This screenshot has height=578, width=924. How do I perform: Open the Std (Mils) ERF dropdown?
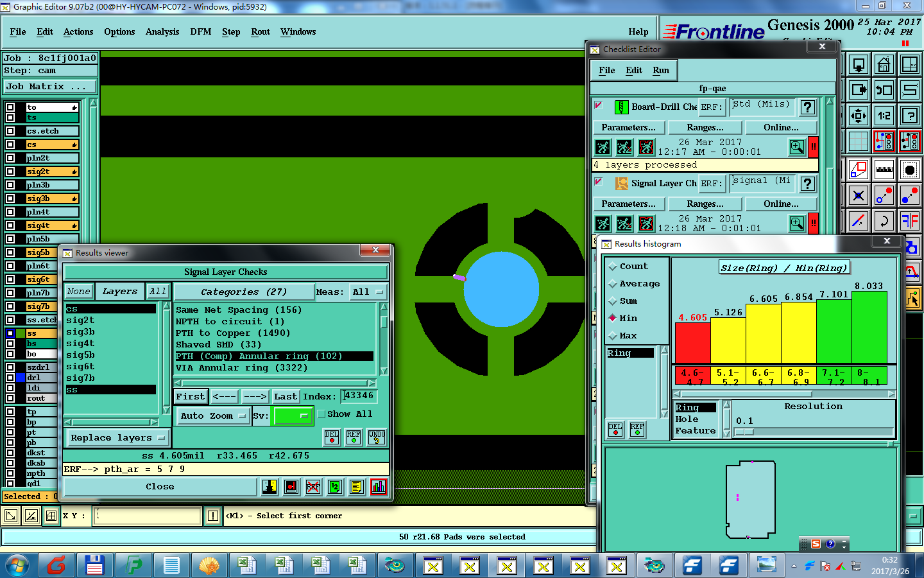762,106
